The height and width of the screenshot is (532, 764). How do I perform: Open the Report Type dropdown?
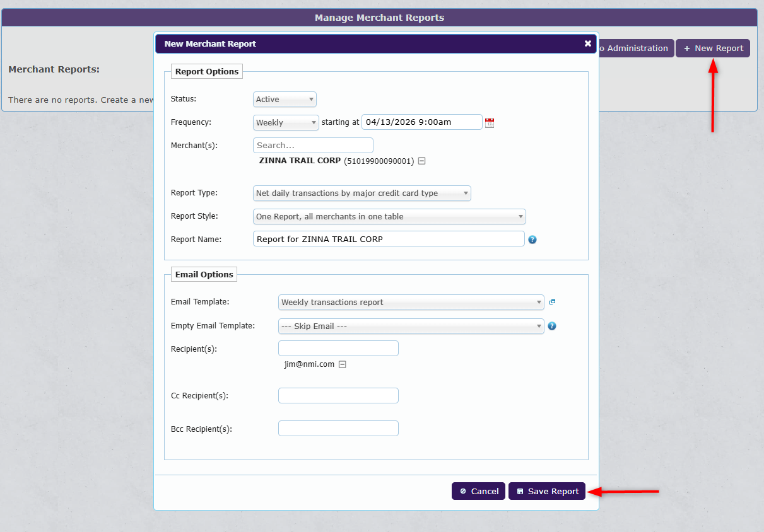pos(361,194)
